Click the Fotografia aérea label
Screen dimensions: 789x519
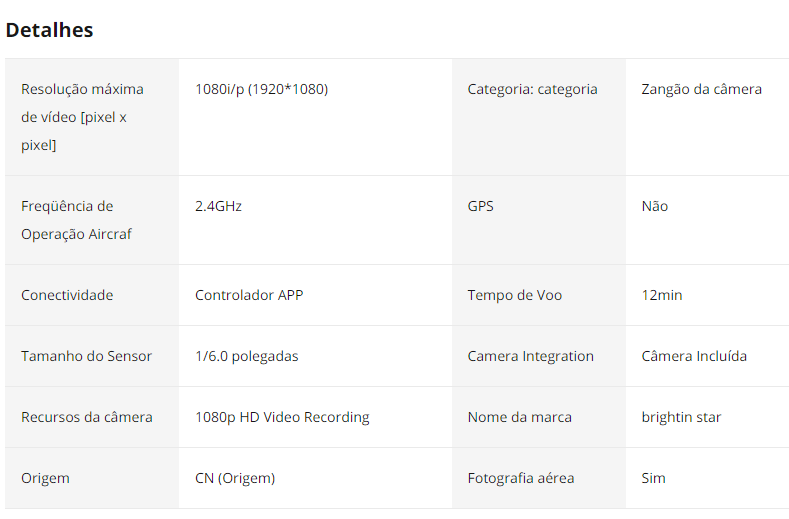pos(520,478)
